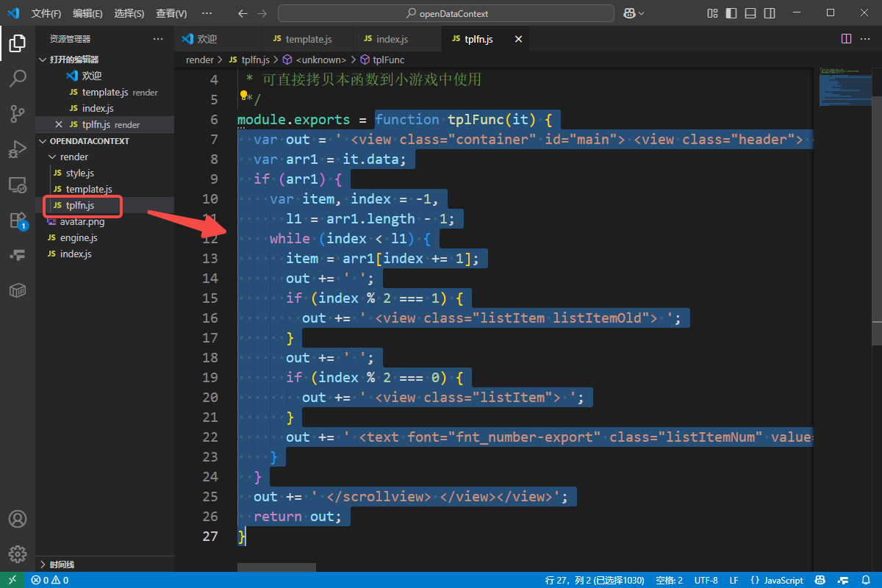Open the Manage settings gear

point(18,553)
